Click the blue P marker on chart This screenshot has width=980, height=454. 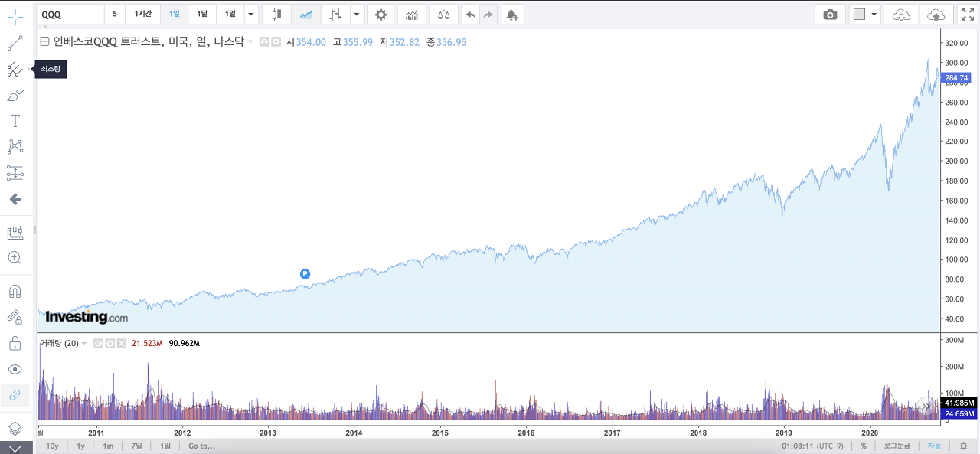click(x=305, y=273)
